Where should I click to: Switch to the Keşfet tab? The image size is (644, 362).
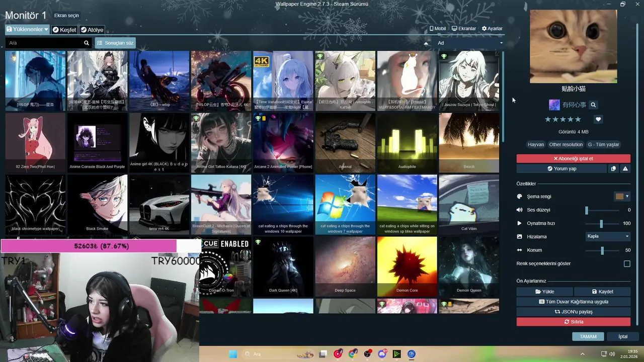click(x=64, y=30)
